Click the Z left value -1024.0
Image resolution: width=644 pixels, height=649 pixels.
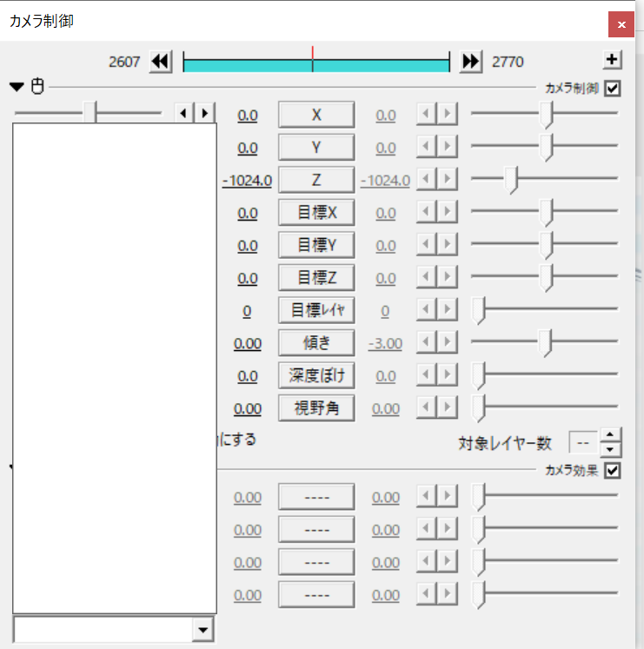[247, 181]
